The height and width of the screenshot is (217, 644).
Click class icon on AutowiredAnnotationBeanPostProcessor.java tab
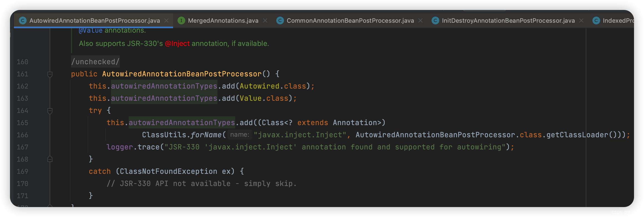23,21
